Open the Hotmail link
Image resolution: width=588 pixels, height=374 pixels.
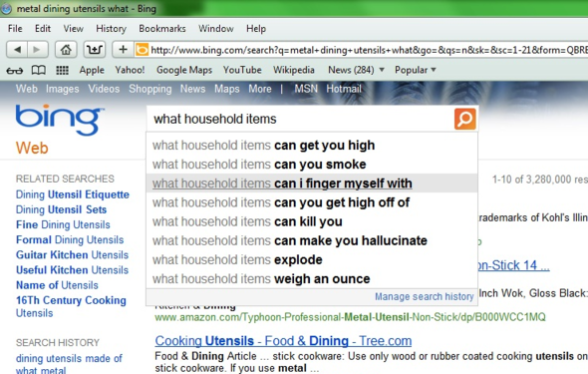tap(344, 89)
